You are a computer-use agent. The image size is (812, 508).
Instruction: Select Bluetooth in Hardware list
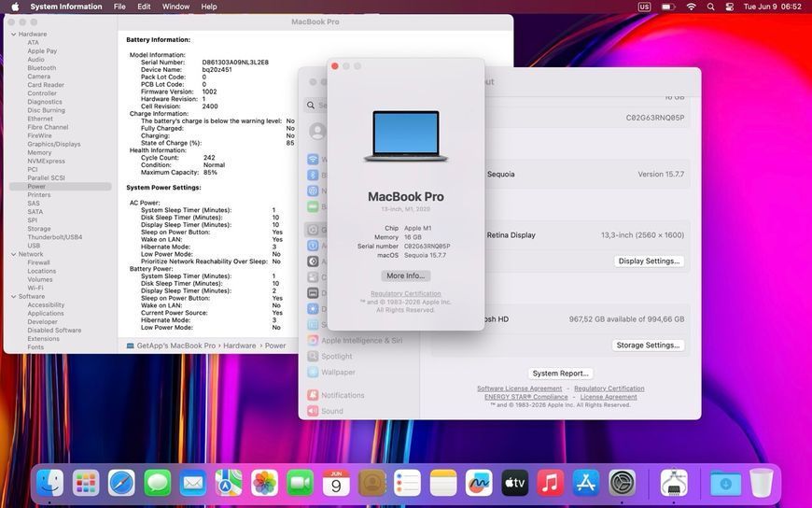pos(42,68)
